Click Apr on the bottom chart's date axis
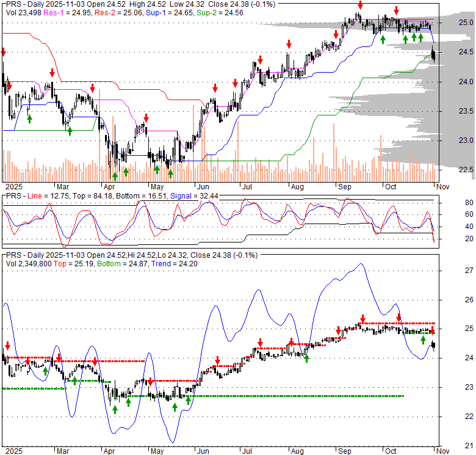Image resolution: width=476 pixels, height=455 pixels. [x=109, y=451]
